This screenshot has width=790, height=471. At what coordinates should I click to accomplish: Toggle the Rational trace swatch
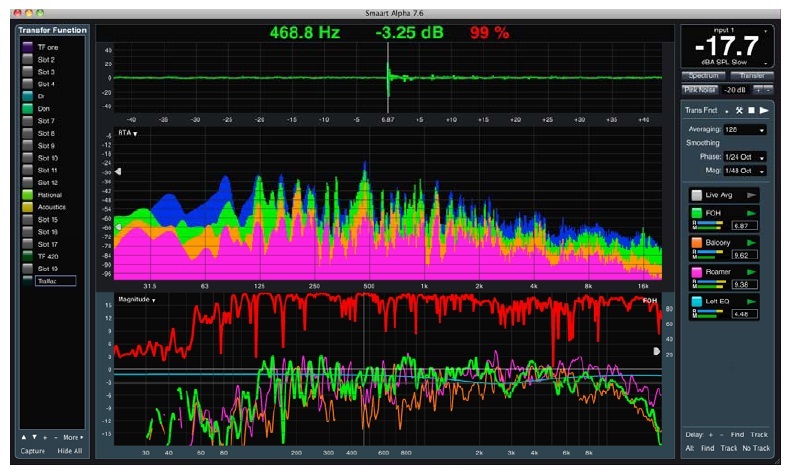coord(27,194)
